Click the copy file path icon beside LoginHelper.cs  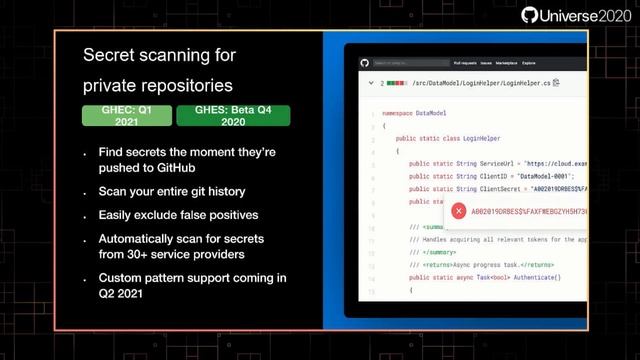(556, 83)
